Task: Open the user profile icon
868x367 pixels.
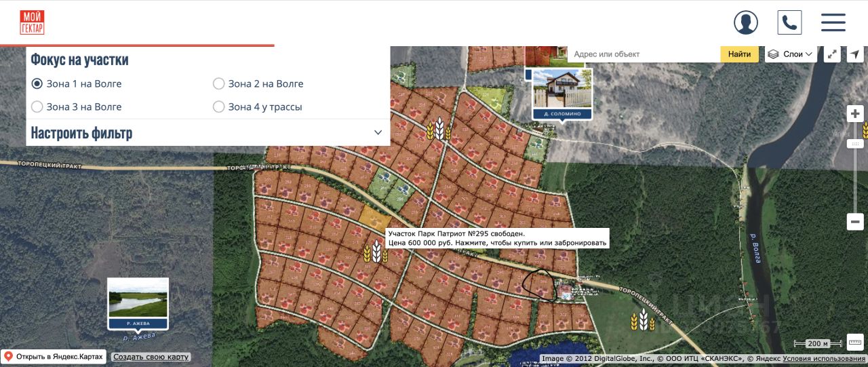Action: (746, 22)
